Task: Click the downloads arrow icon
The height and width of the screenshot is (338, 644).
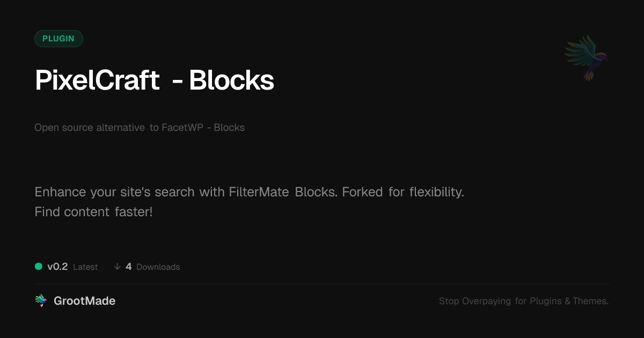Action: (117, 267)
